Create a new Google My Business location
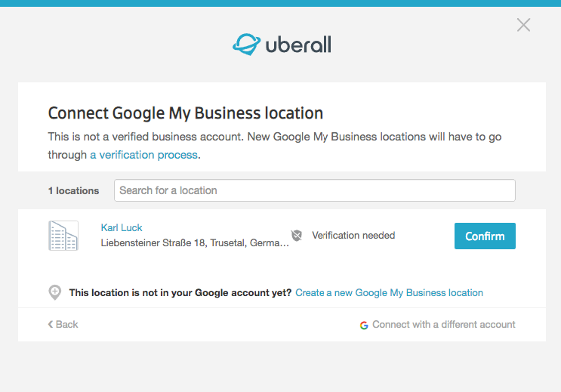 (390, 292)
